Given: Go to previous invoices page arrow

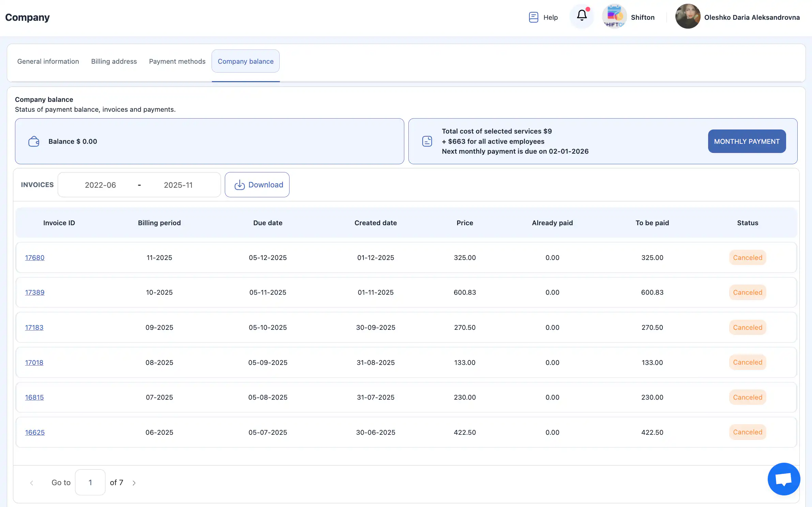Looking at the screenshot, I should tap(32, 483).
